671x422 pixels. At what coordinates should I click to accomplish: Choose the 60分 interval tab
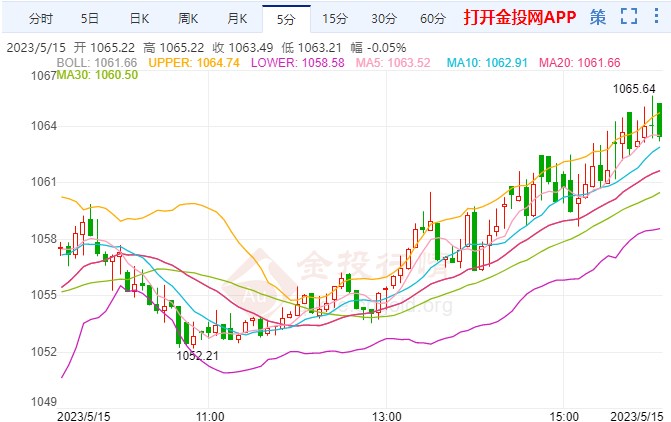[433, 19]
